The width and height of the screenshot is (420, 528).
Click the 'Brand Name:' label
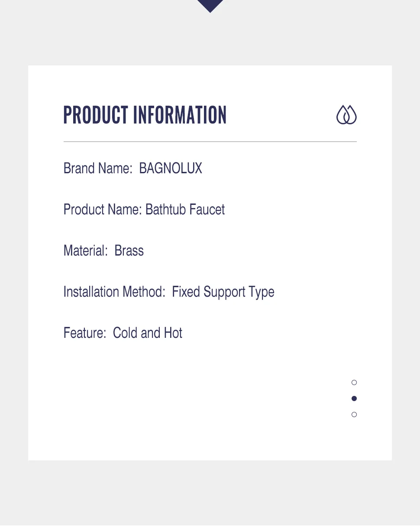tap(98, 168)
